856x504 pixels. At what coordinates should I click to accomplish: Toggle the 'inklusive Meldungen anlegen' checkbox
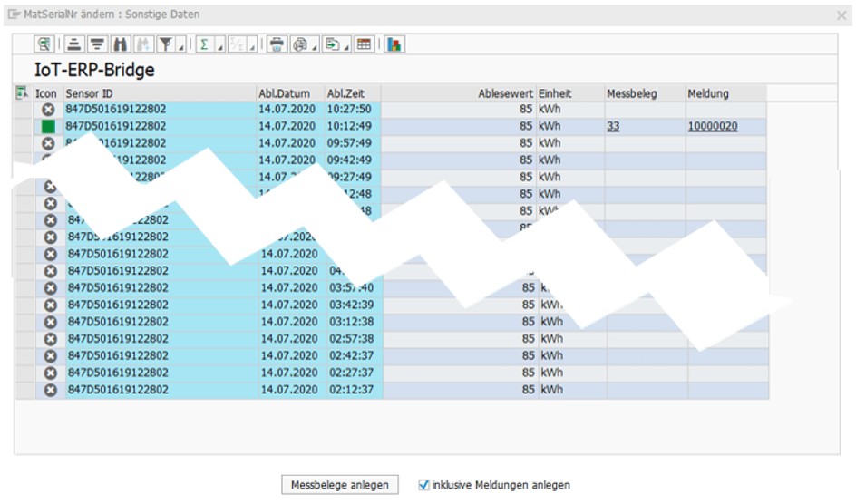pyautogui.click(x=423, y=485)
